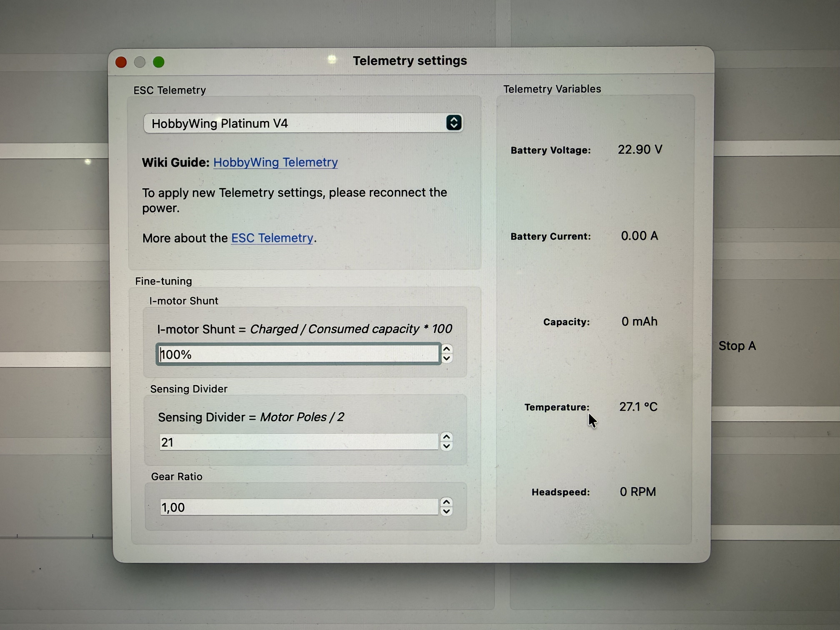Viewport: 840px width, 630px height.
Task: Click the Battery Voltage 22.90 V reading
Action: [640, 150]
